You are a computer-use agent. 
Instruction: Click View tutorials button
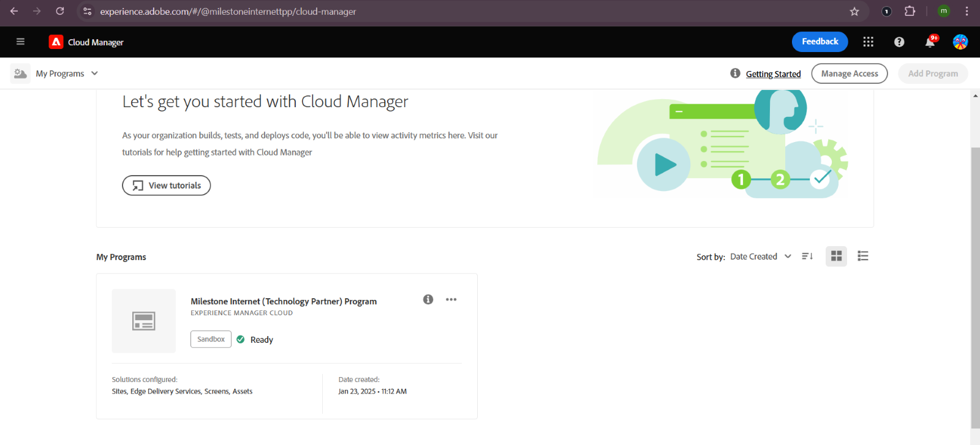coord(167,185)
